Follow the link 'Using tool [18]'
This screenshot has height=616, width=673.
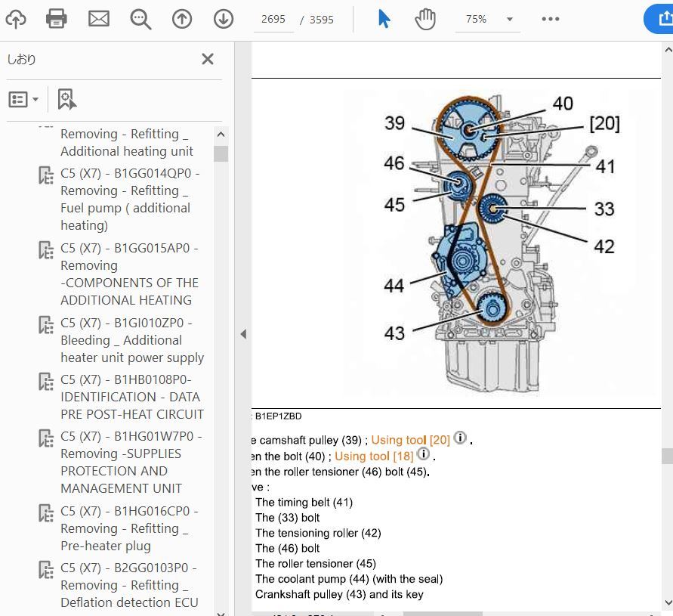click(x=374, y=457)
